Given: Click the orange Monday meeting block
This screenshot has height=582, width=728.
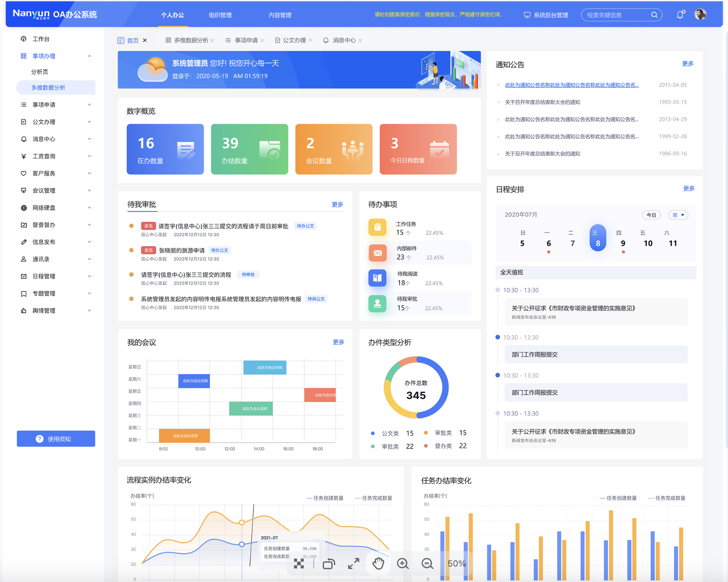Looking at the screenshot, I should (x=184, y=436).
